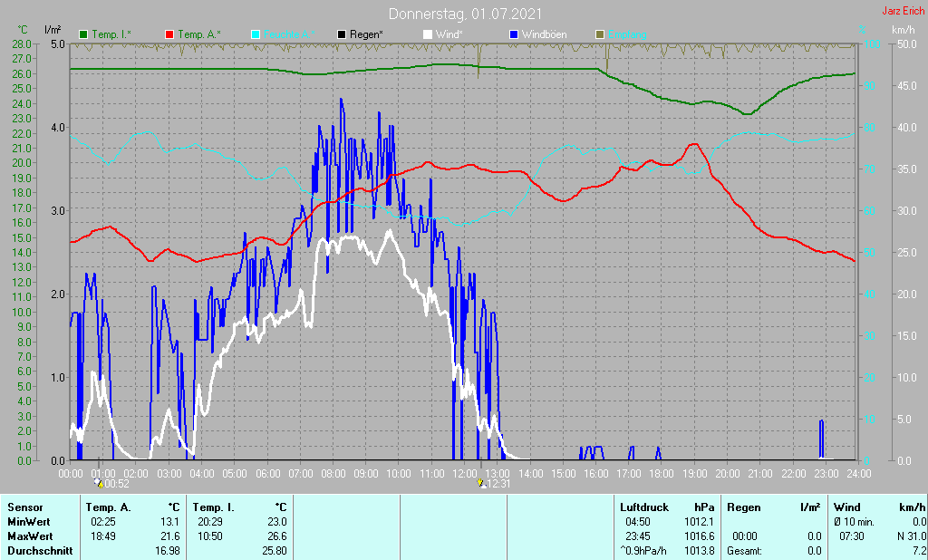Click the black Regen legend square
This screenshot has width=928, height=560.
pos(342,34)
